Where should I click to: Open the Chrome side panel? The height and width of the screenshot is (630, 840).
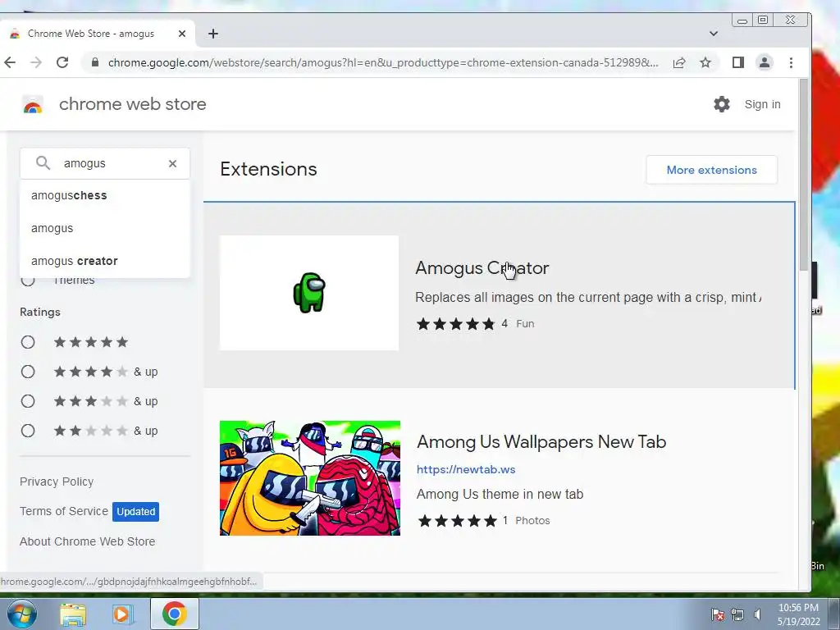[x=738, y=62]
